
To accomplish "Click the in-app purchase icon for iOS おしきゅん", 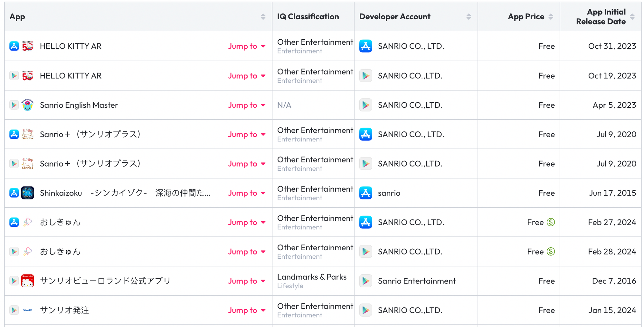I will (x=551, y=222).
